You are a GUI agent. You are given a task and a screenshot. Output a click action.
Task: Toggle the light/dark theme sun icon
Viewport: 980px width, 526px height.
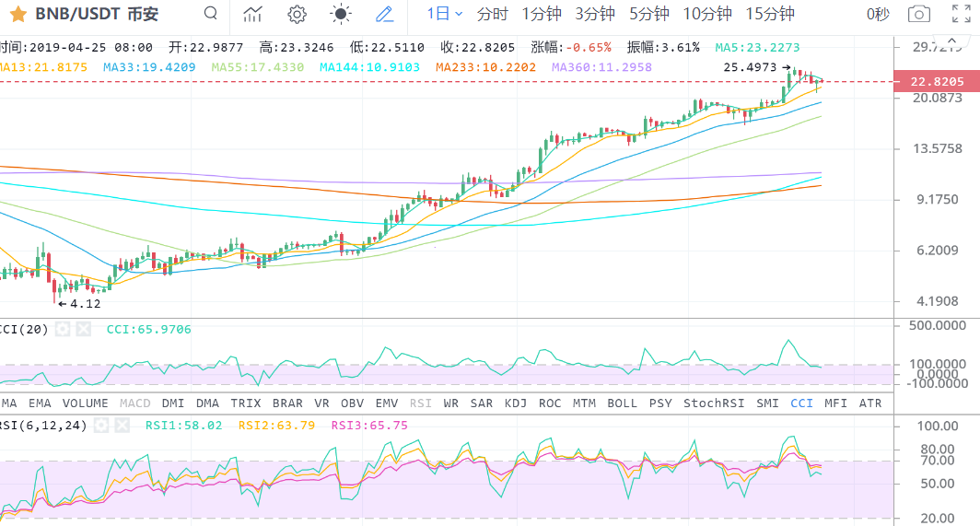341,14
